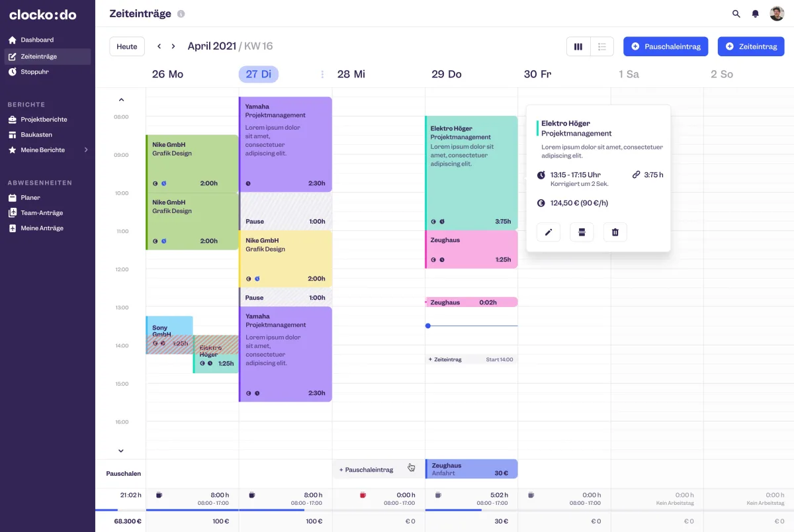Select the first Pause 1:00h block
Screen dimensions: 794x532
point(285,211)
